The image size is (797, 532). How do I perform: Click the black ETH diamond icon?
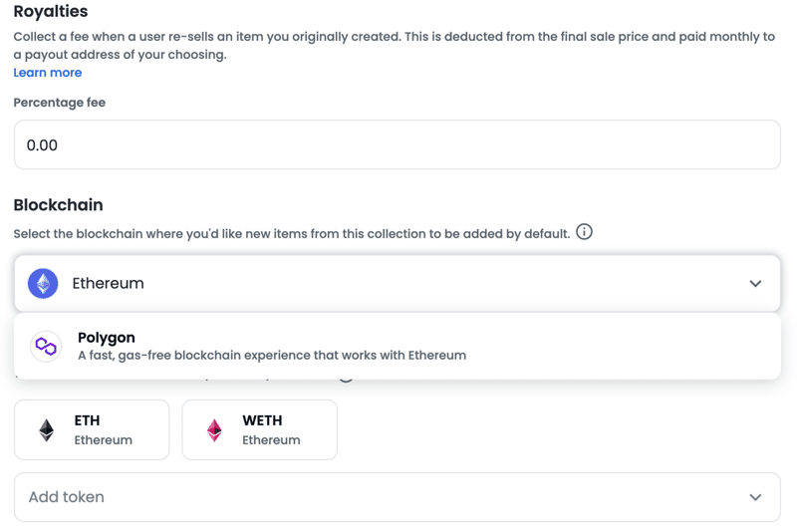click(47, 430)
